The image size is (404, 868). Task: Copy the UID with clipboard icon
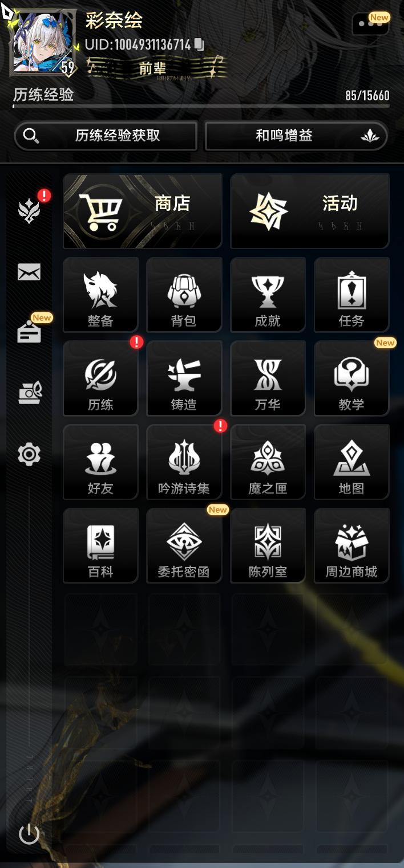pyautogui.click(x=199, y=44)
